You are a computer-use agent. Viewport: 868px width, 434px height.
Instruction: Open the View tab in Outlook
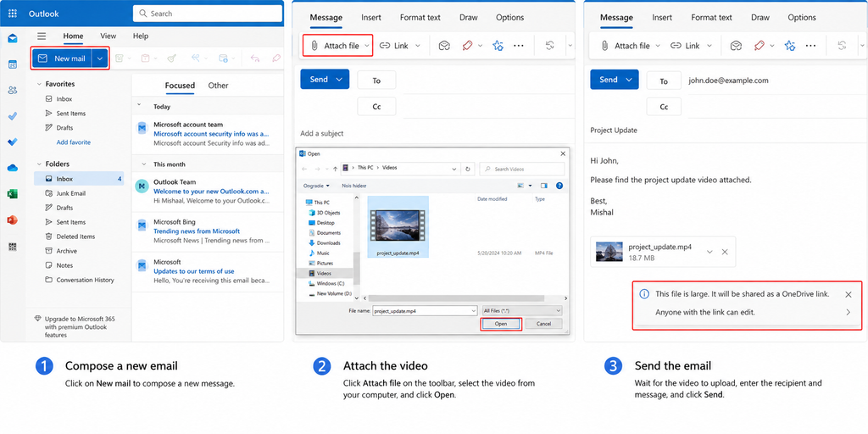[x=108, y=36]
